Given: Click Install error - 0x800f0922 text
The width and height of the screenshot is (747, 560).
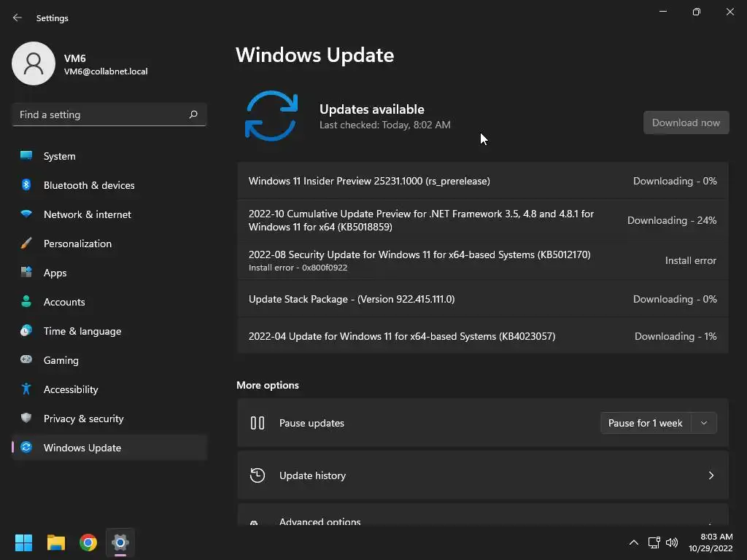Looking at the screenshot, I should click(x=298, y=268).
